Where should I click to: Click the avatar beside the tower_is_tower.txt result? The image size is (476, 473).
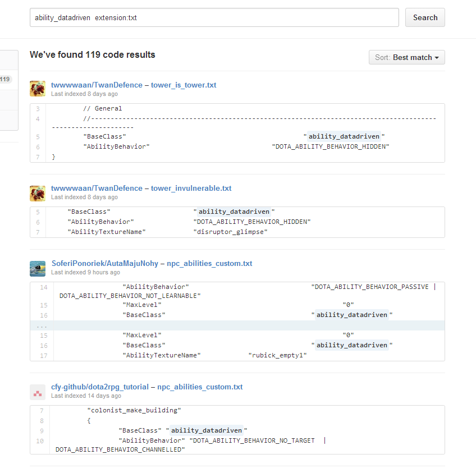(38, 89)
